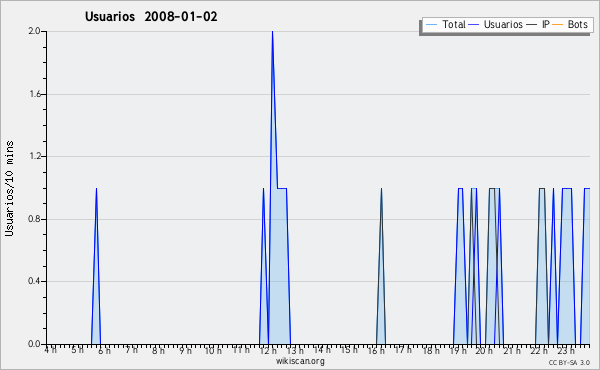600x370 pixels.
Task: Select the 'Total' legend entry
Action: (454, 24)
